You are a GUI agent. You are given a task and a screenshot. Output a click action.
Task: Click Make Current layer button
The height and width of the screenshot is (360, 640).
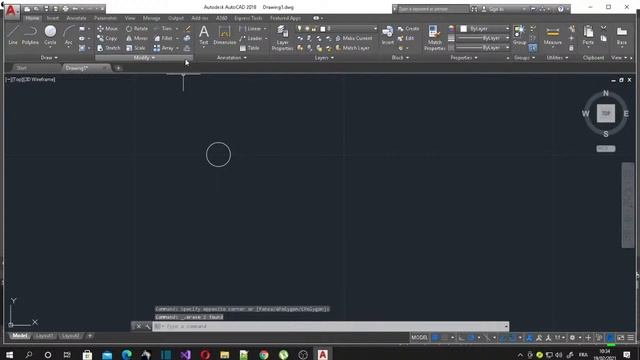[353, 38]
